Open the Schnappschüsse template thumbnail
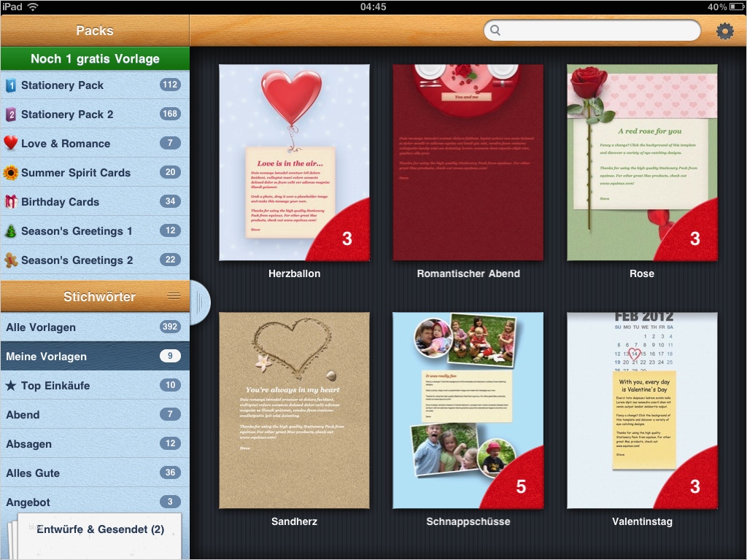The image size is (747, 560). 468,410
